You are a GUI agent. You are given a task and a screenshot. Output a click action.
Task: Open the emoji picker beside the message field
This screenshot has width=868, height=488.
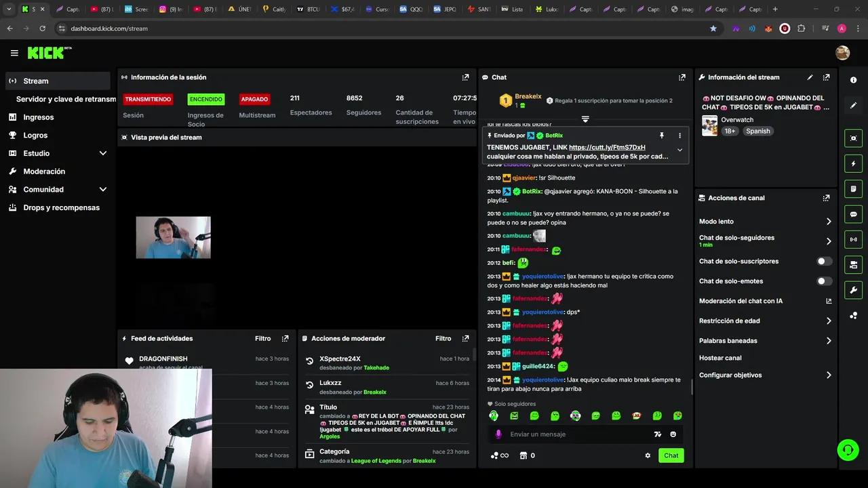click(x=673, y=434)
